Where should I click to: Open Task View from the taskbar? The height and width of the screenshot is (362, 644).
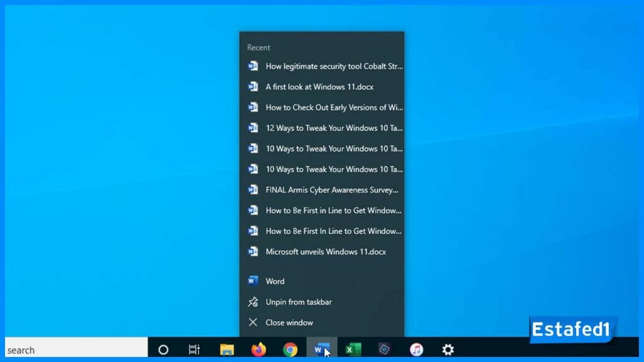(194, 349)
